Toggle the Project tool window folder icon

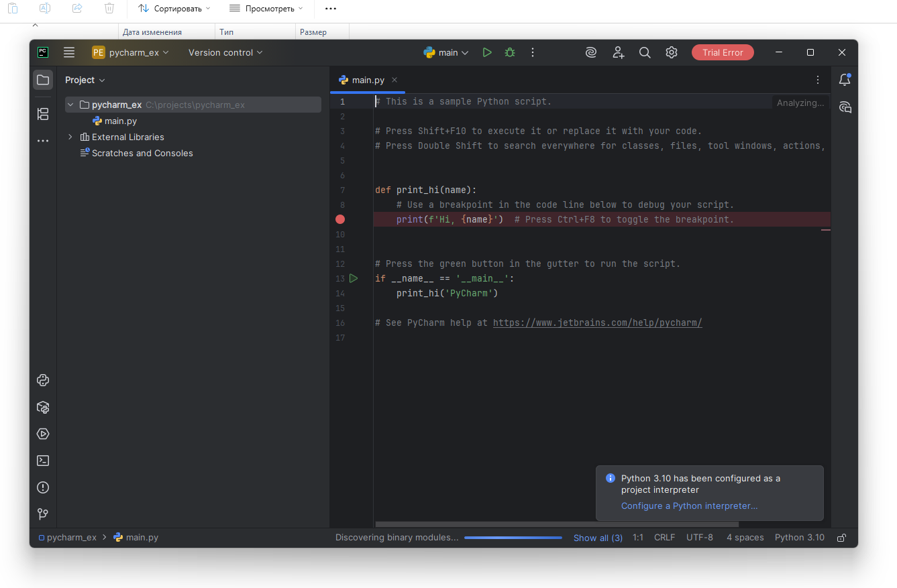coord(43,80)
